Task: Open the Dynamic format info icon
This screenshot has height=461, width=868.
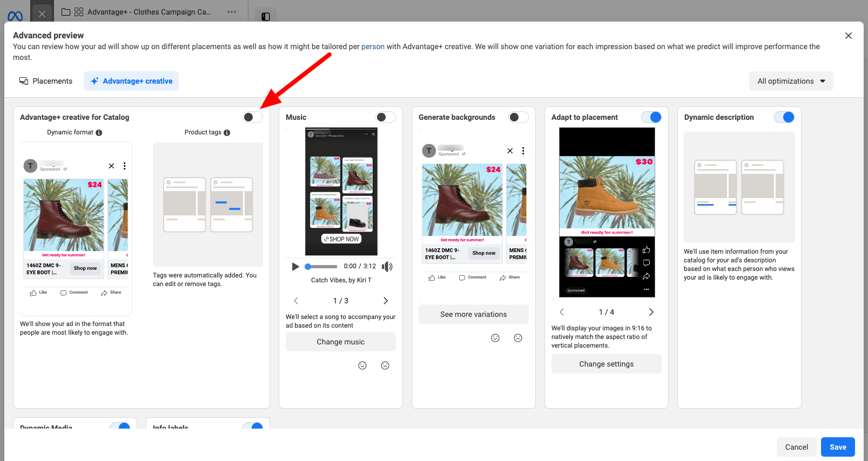Action: [99, 133]
